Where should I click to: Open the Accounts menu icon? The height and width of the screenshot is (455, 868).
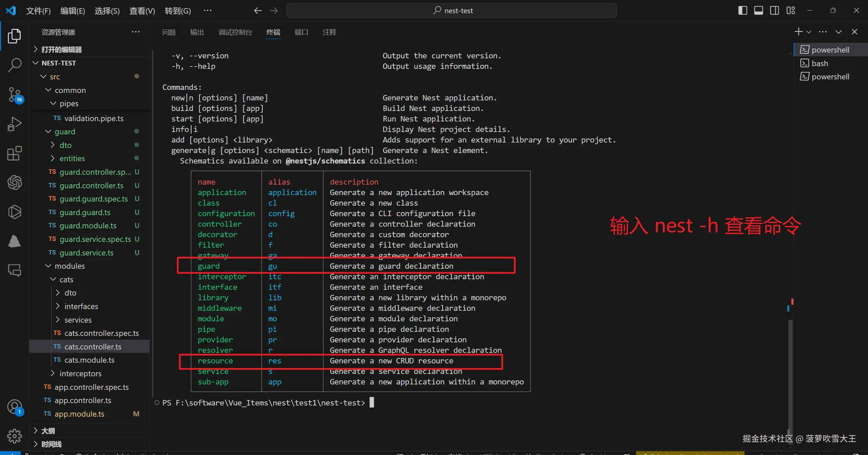[14, 406]
